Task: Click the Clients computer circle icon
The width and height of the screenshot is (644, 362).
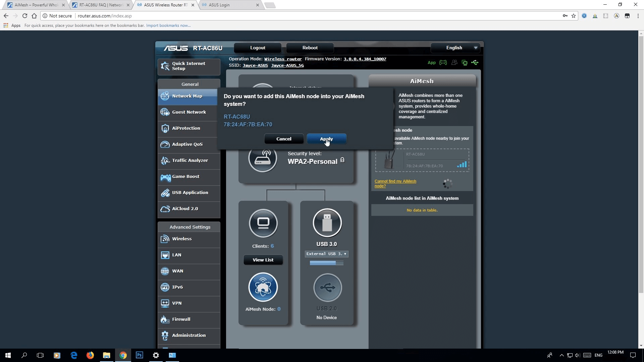Action: [263, 223]
